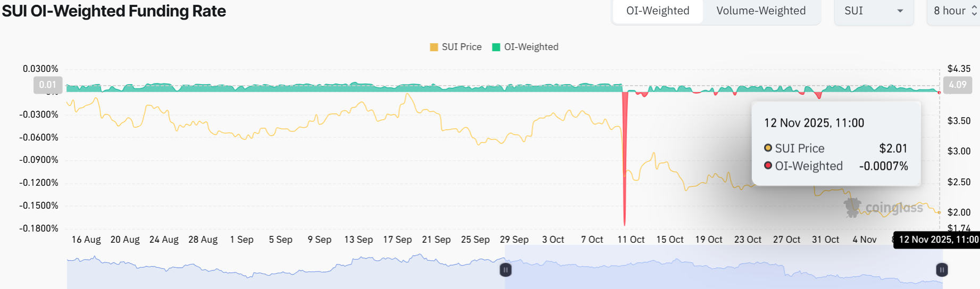Open the SUI coin selector dropdown
980x289 pixels.
pos(873,11)
